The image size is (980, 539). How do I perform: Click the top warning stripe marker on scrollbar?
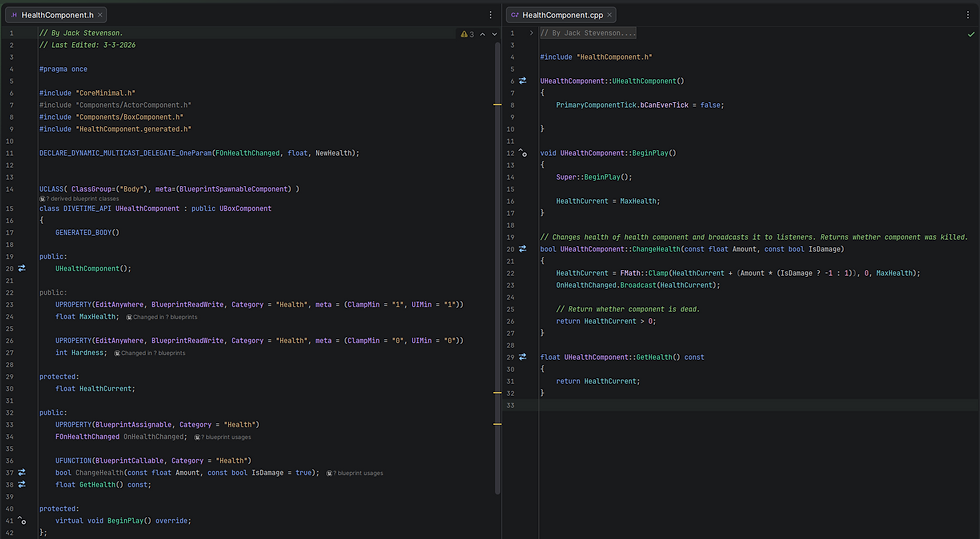click(498, 104)
